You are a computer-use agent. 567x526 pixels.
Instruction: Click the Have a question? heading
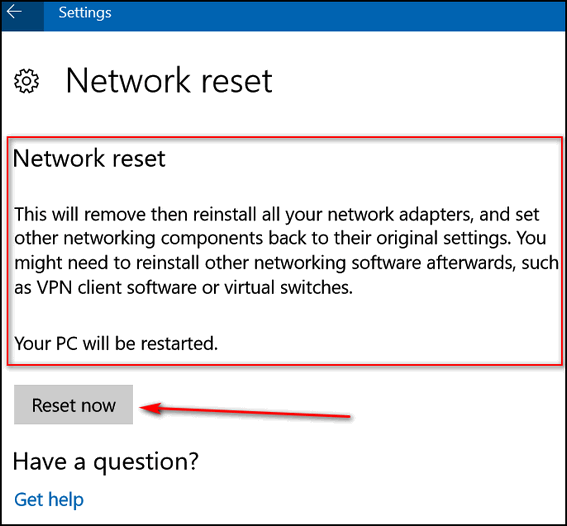106,462
